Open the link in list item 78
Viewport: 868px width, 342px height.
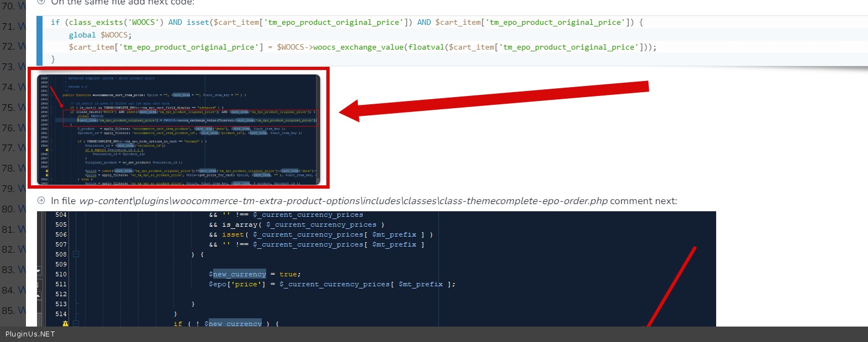(22, 168)
